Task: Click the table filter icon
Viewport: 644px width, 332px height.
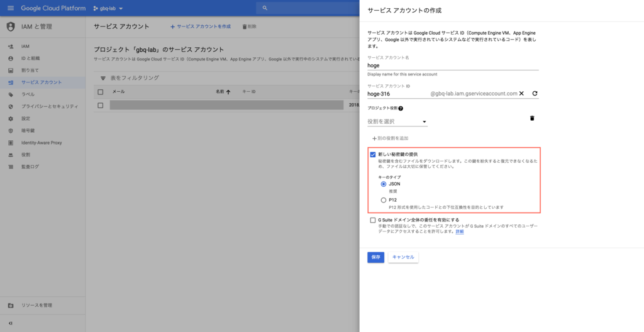Action: click(104, 78)
